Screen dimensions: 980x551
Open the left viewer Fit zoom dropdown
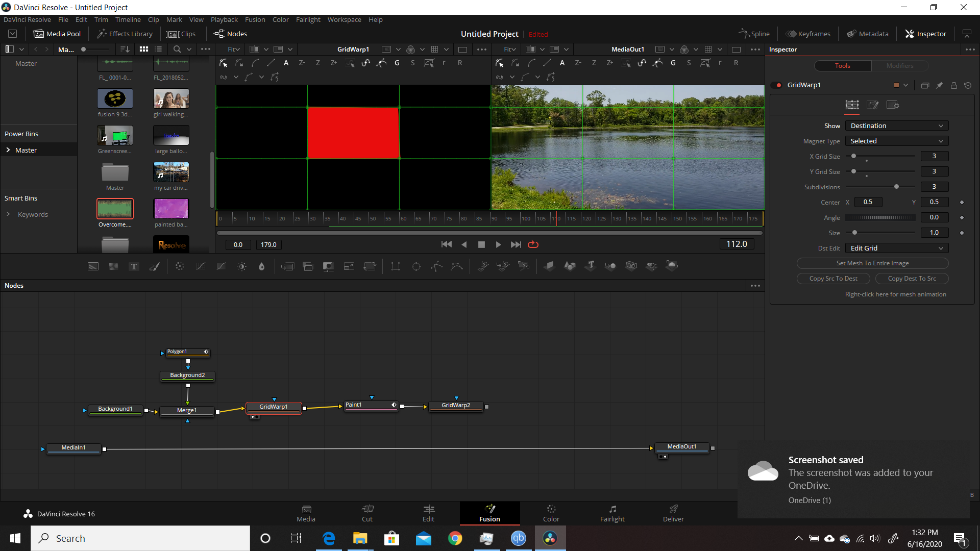(234, 49)
